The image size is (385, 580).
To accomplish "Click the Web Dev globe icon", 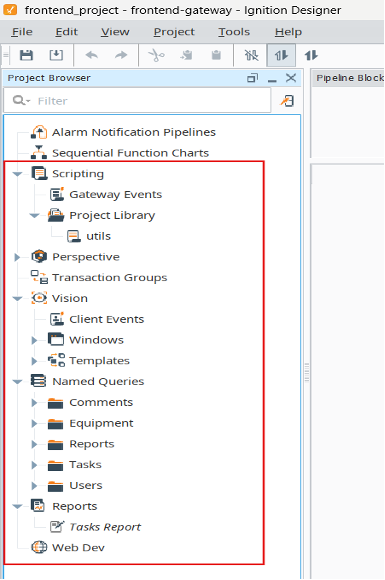I will click(39, 547).
